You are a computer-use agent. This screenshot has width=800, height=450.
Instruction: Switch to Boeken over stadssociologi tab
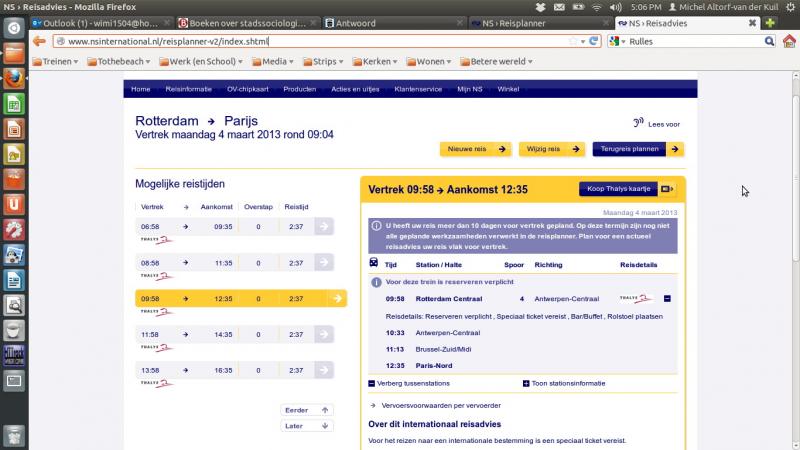247,23
